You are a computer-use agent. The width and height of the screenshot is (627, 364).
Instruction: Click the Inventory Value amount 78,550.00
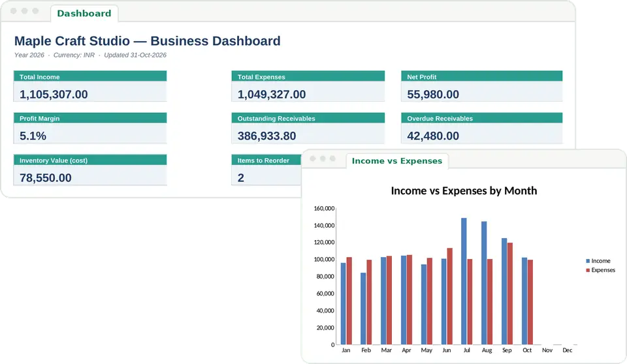[46, 178]
